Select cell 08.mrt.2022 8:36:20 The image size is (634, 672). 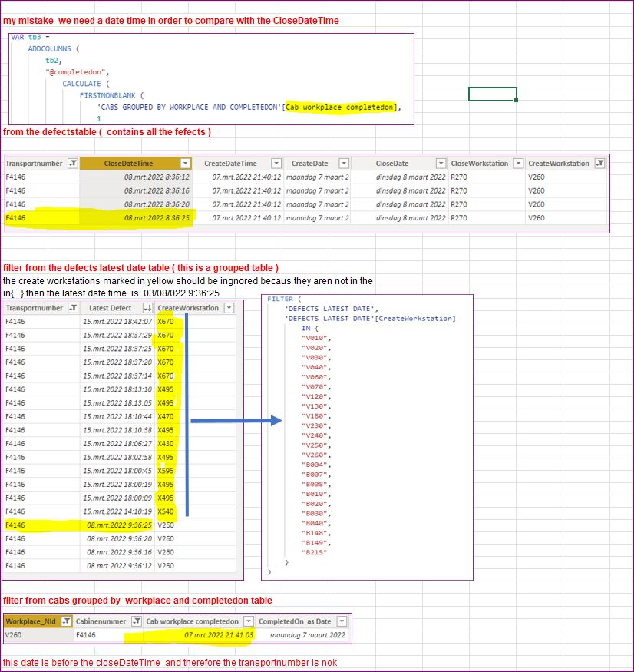[135, 204]
